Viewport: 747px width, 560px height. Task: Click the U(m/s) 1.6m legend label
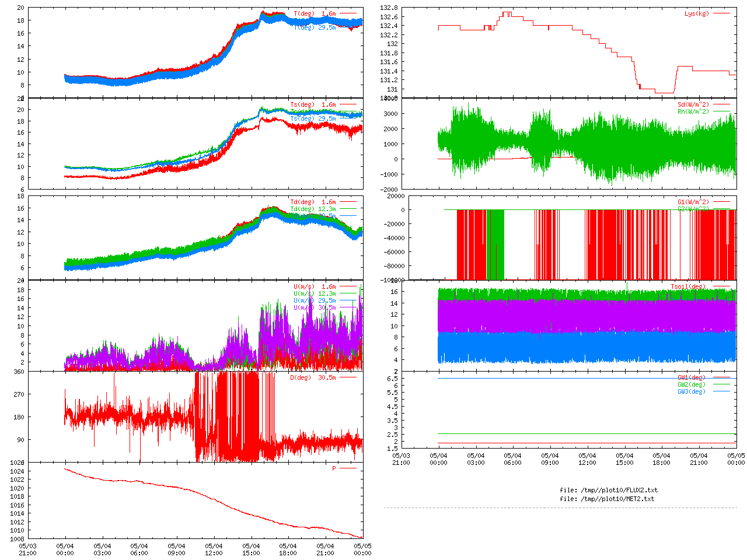coord(315,287)
